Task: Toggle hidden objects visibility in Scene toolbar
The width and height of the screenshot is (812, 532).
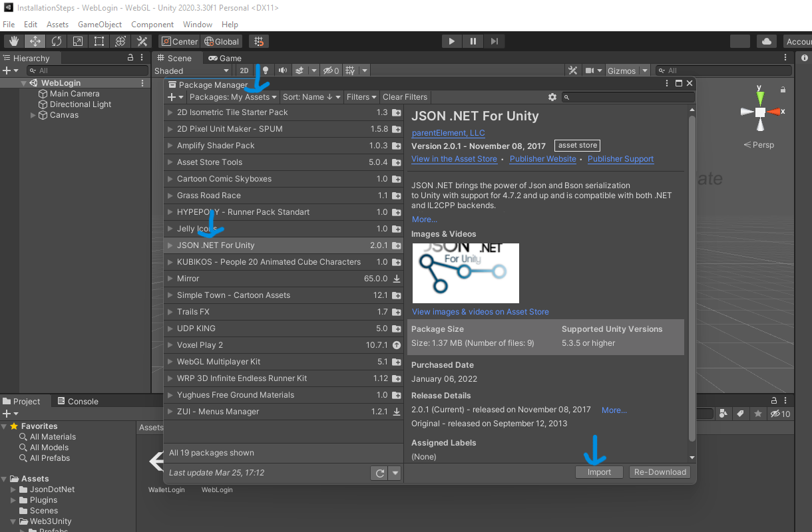Action: tap(331, 70)
